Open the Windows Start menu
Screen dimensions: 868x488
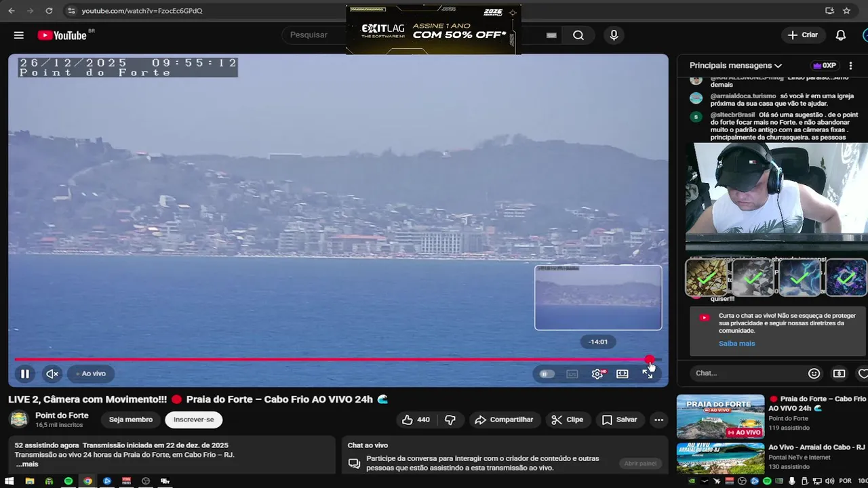[x=10, y=481]
